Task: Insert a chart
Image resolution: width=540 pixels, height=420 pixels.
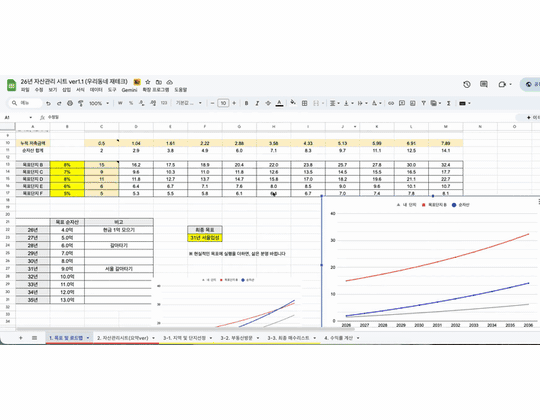Action: coord(413,103)
